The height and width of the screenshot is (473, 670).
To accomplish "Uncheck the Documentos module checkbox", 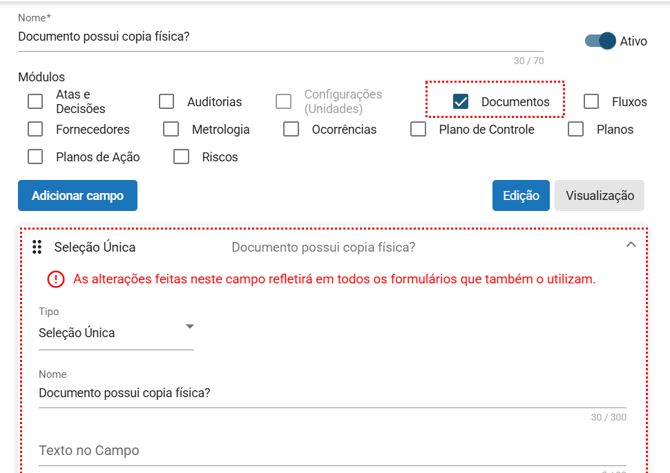I will pyautogui.click(x=460, y=101).
